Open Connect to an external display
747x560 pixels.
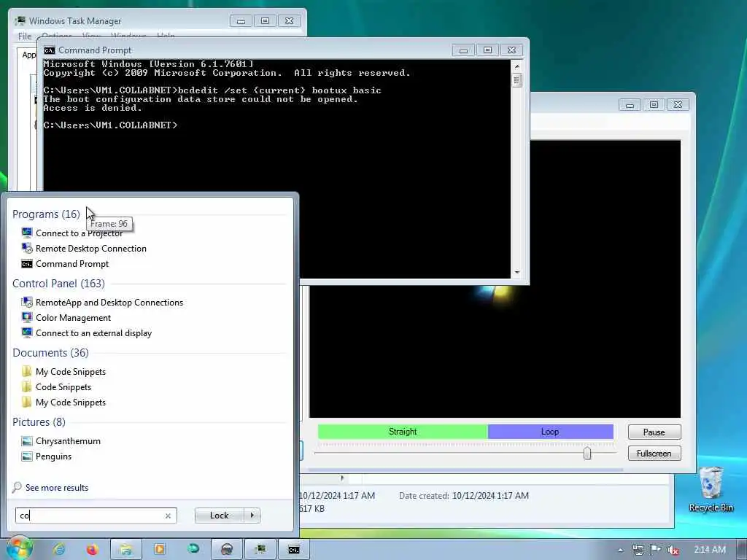[93, 332]
